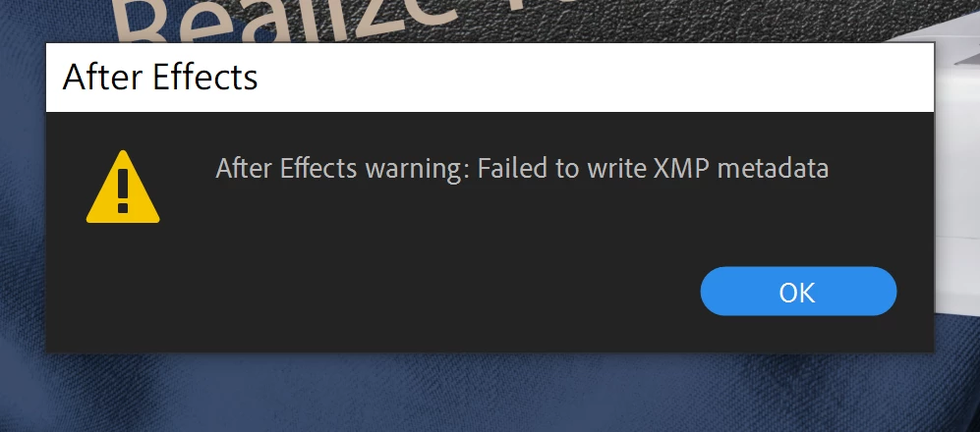Click the "After Effects" dialog title text
Screen dimensions: 980x432
click(160, 78)
